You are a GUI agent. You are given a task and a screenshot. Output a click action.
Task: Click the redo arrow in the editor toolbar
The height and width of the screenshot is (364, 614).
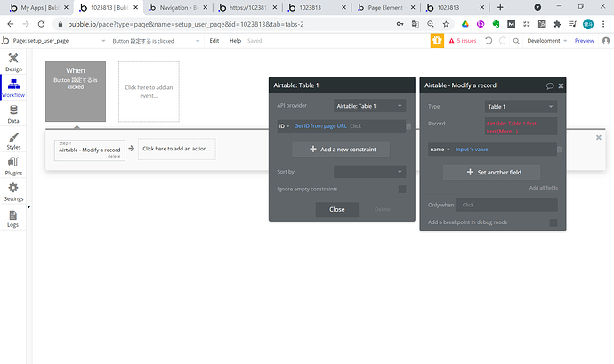503,41
